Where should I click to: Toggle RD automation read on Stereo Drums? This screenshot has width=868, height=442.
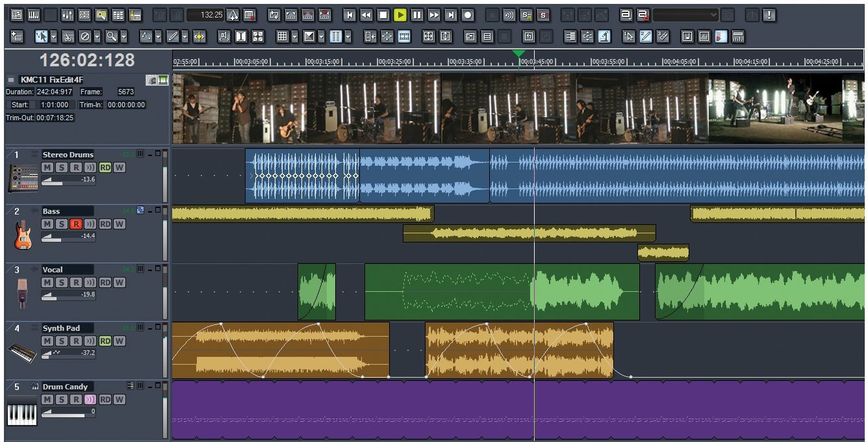[x=105, y=167]
